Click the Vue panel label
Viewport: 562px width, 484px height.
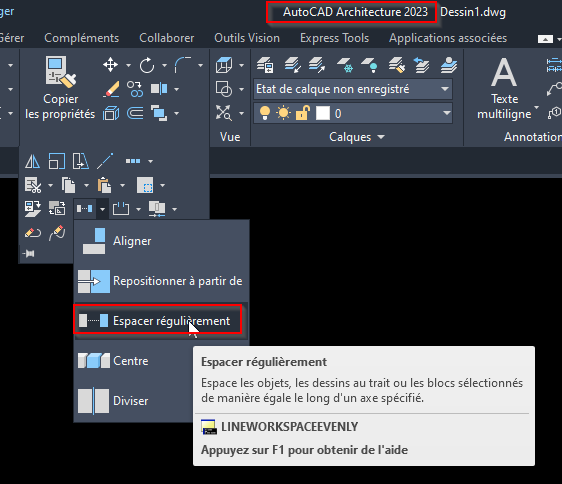tap(230, 137)
